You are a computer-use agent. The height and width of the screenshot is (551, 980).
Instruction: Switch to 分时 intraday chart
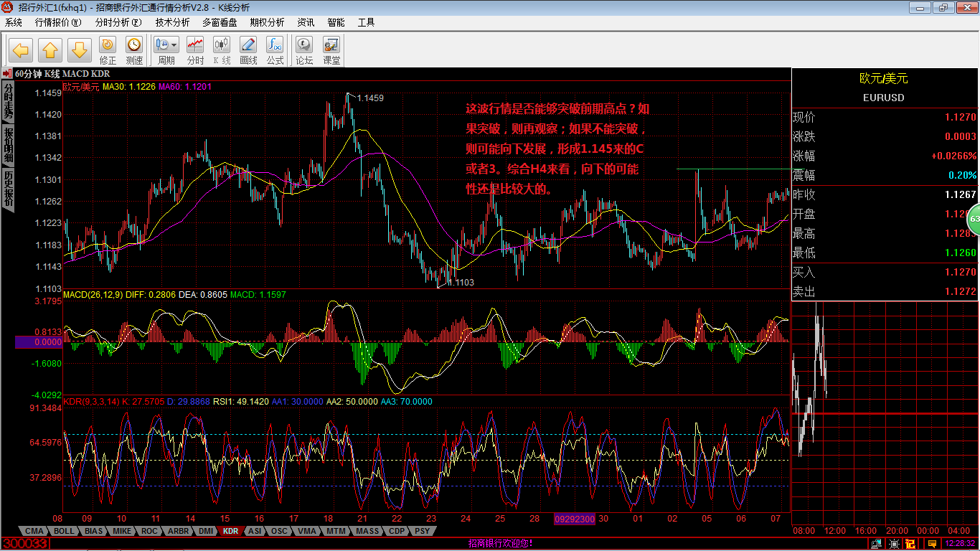point(195,51)
